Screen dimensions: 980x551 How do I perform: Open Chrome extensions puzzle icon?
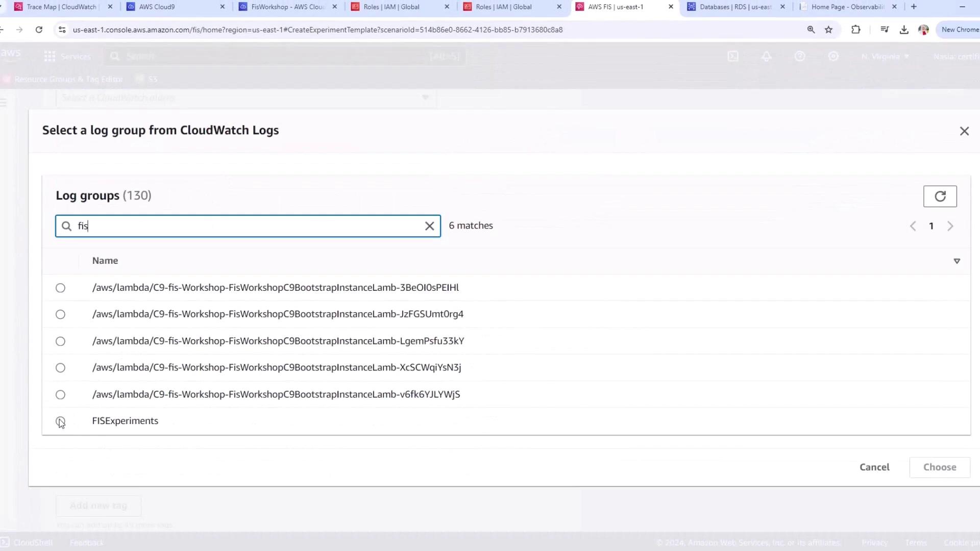point(856,30)
